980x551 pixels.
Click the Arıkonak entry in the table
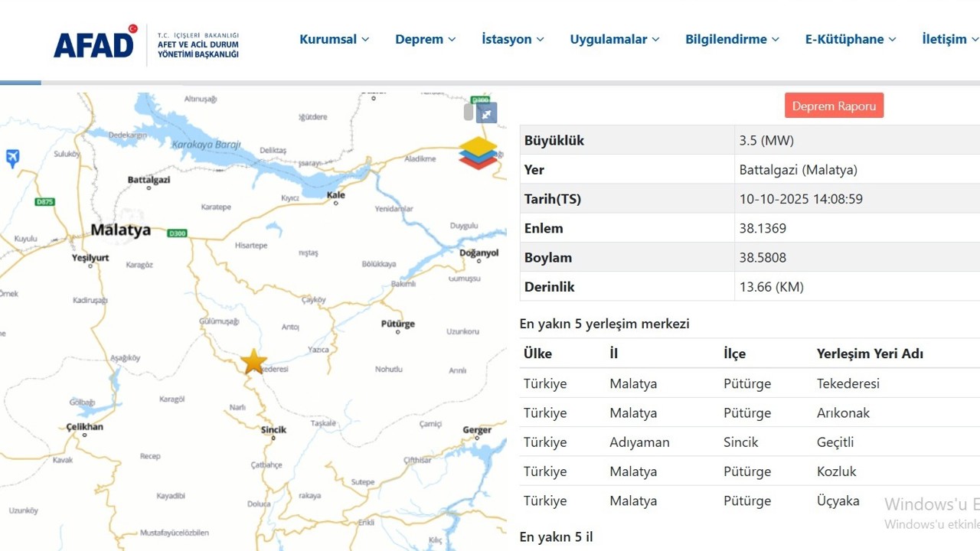tap(843, 412)
